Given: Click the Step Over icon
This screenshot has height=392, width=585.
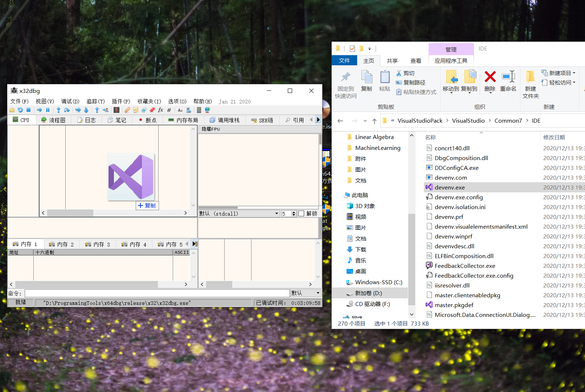Looking at the screenshot, I should click(x=67, y=110).
